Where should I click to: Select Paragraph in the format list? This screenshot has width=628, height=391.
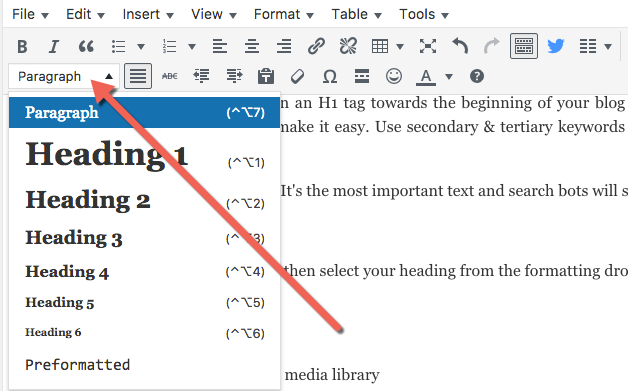144,113
